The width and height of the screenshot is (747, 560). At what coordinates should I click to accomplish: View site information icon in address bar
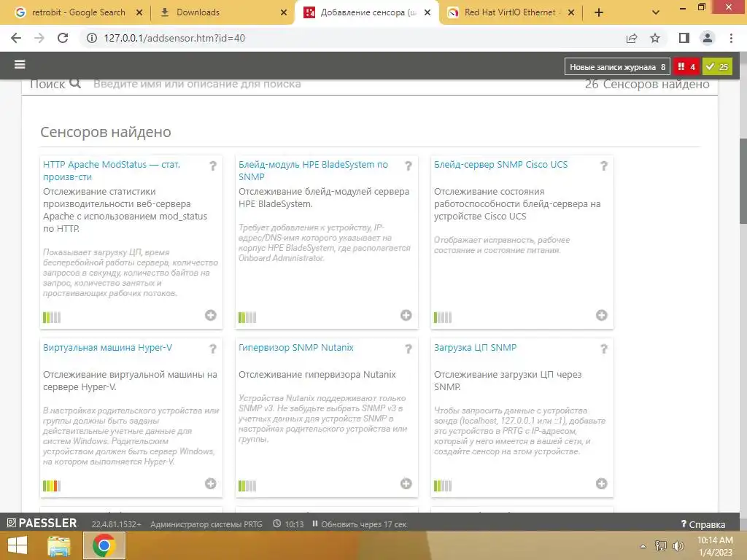91,38
